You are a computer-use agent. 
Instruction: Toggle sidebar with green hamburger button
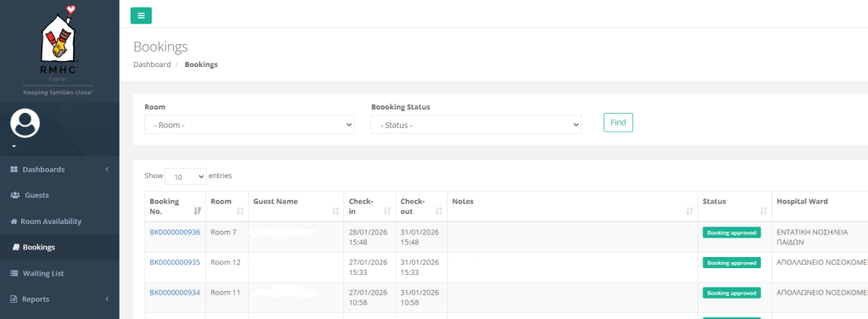pos(142,15)
